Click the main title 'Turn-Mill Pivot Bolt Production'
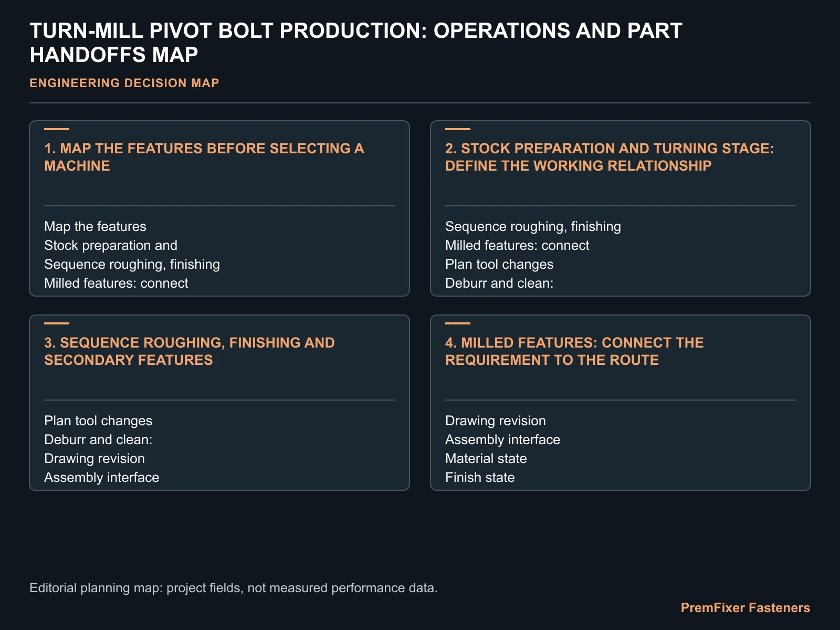The image size is (840, 630). point(355,43)
